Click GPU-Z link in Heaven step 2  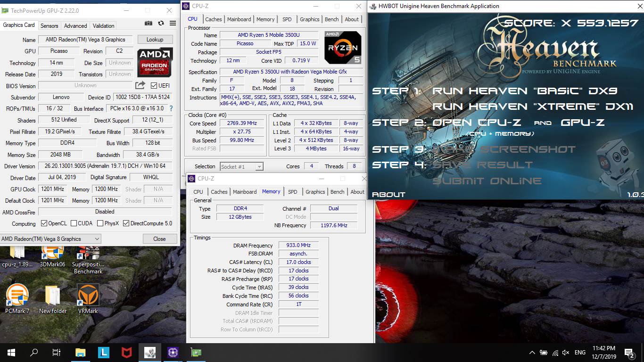pos(582,123)
